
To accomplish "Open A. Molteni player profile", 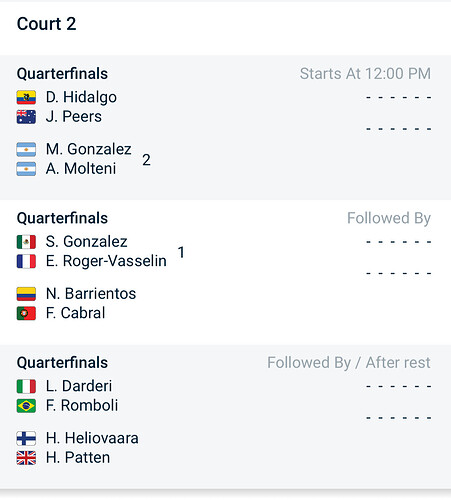I will (x=81, y=169).
